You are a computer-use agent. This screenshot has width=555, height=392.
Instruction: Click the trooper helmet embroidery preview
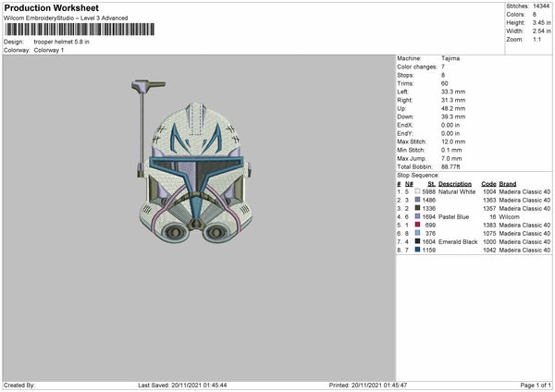click(193, 161)
